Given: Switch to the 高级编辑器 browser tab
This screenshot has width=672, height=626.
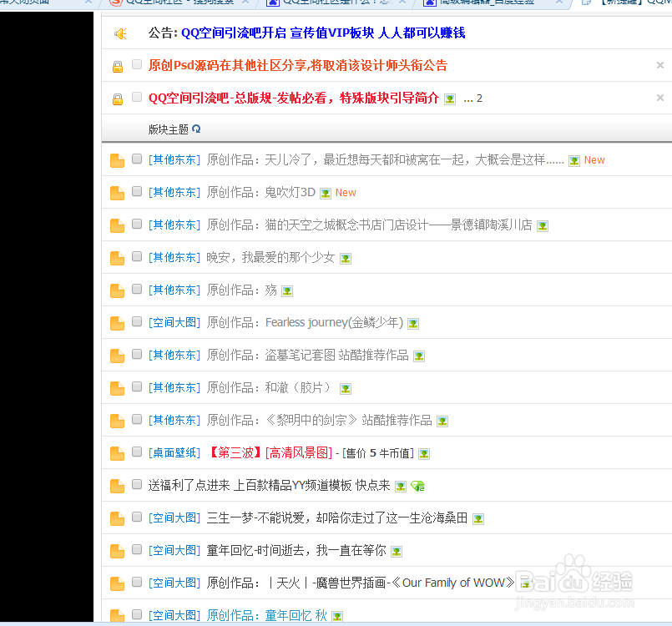Looking at the screenshot, I should [x=493, y=3].
